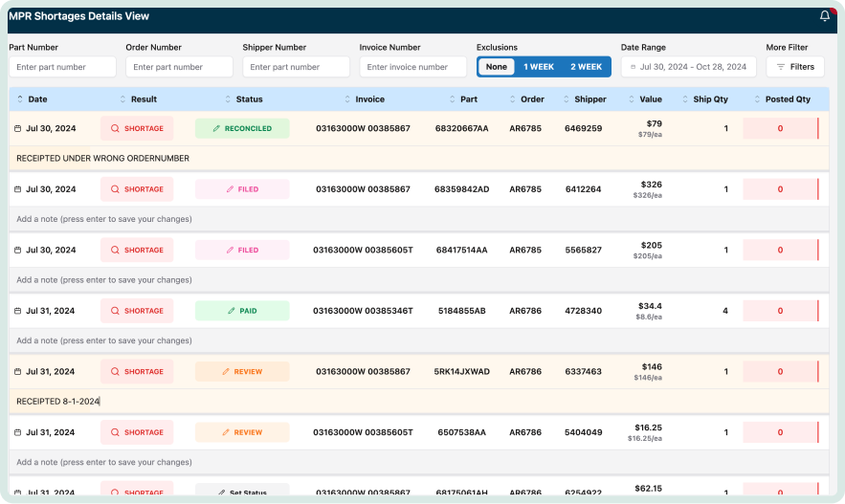Click the sort icon beside Result column
Screen dimensions: 845x504
pos(122,99)
